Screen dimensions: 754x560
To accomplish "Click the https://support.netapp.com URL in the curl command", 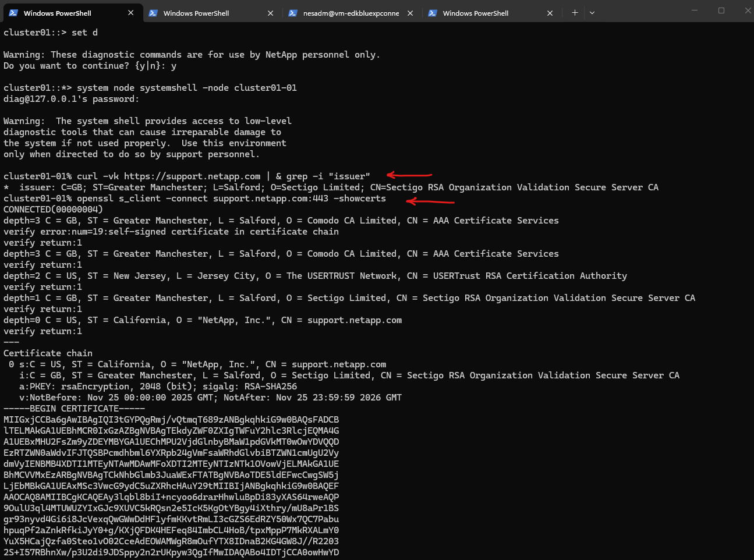I will [x=192, y=176].
